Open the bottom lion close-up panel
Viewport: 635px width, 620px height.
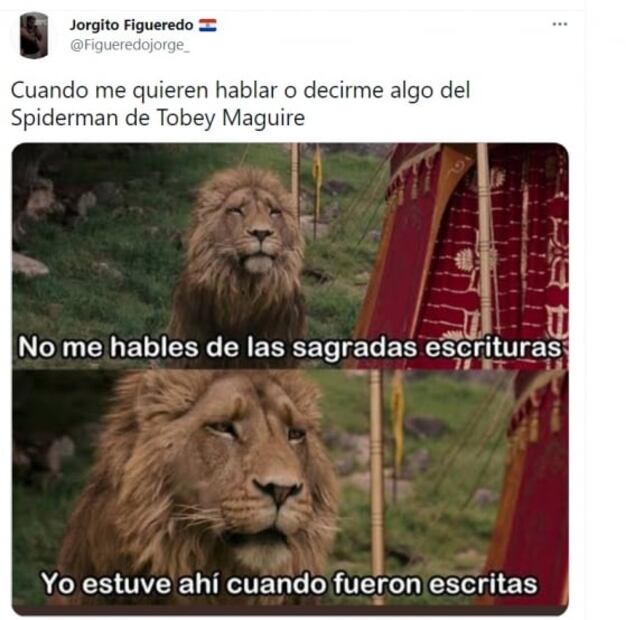click(x=290, y=491)
